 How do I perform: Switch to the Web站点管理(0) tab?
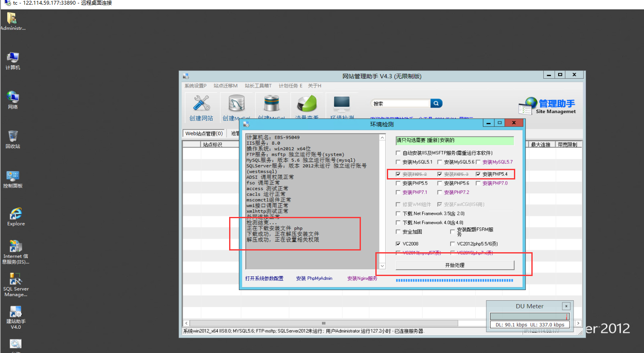pos(204,134)
